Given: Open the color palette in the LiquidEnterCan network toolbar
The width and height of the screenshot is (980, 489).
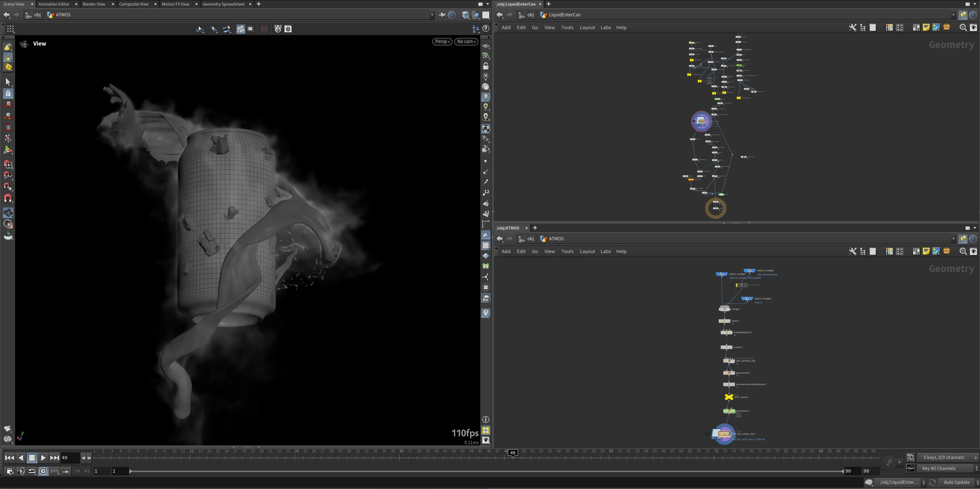Looking at the screenshot, I should pos(889,27).
